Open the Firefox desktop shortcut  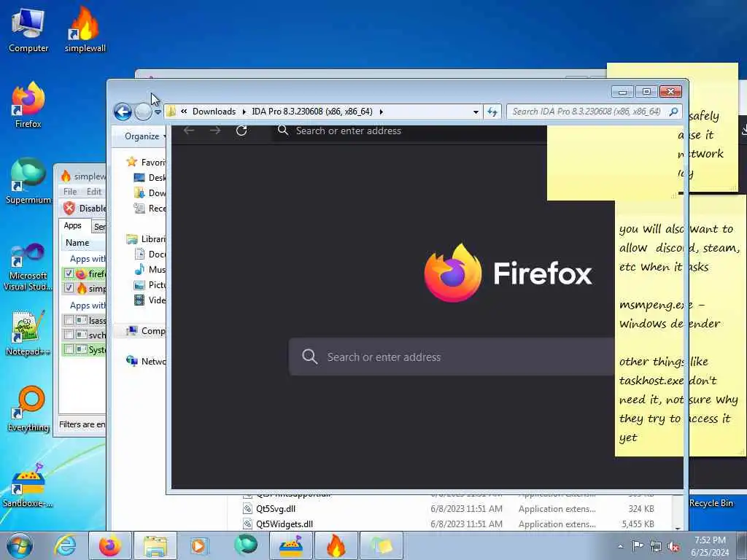[x=28, y=106]
